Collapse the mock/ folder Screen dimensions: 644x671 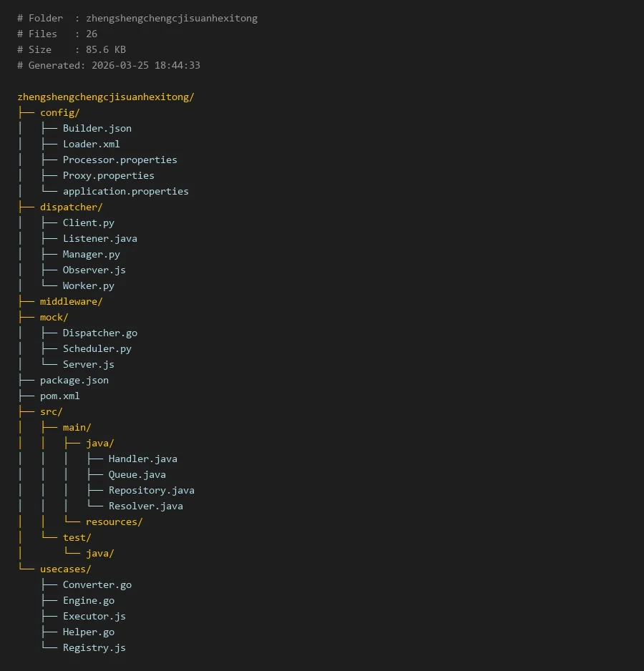point(54,317)
